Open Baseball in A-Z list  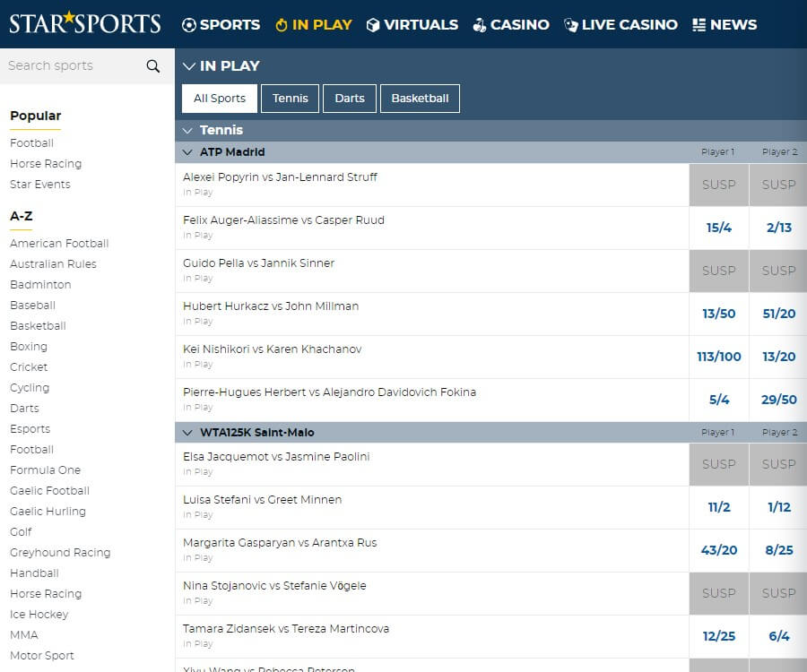pos(32,305)
